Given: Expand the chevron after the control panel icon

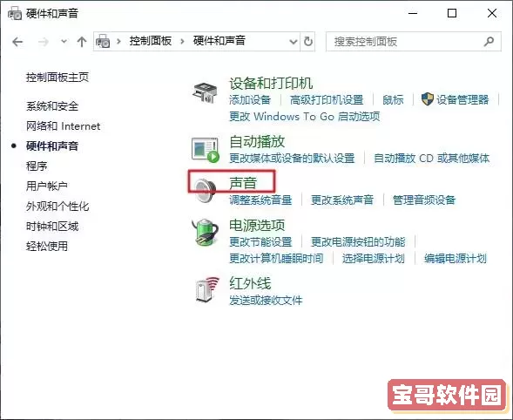Looking at the screenshot, I should tap(118, 42).
